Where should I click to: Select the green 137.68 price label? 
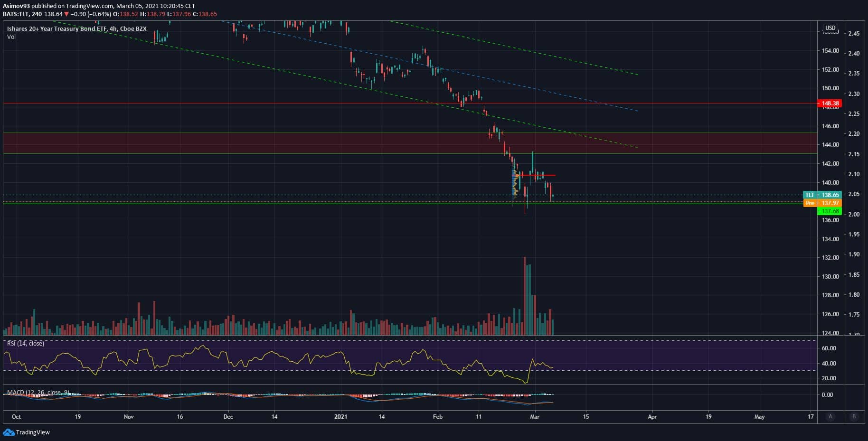830,211
